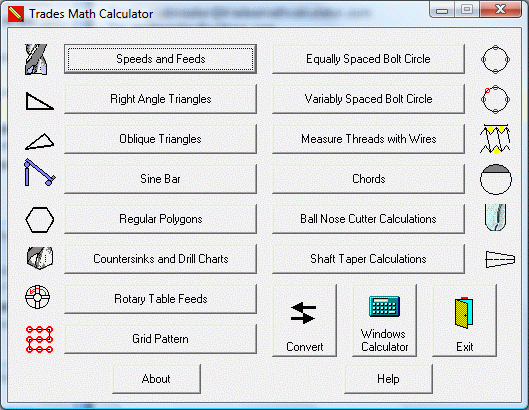Select Ball Nose Cutter Calculations
The image size is (529, 410).
tap(368, 219)
